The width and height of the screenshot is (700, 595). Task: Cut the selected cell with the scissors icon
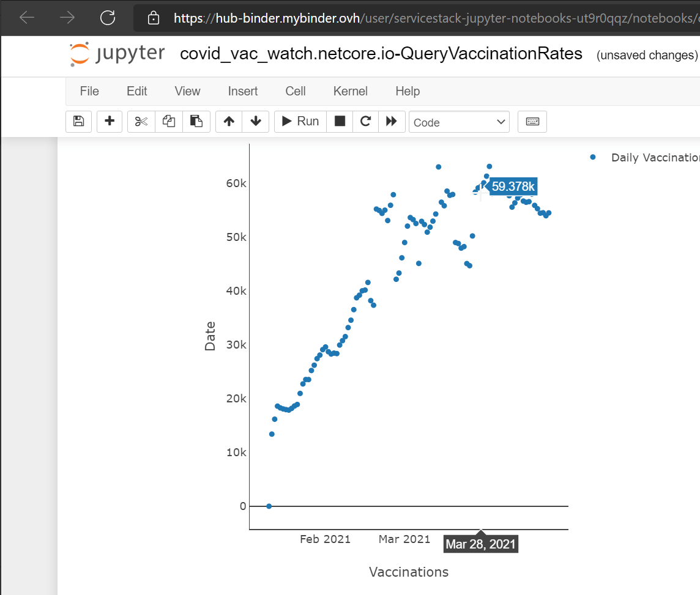click(141, 121)
